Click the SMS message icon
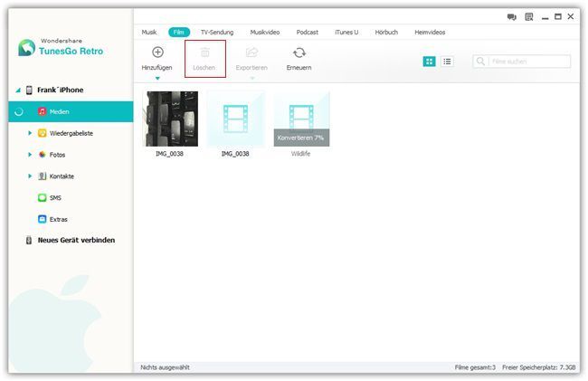The image size is (588, 381). [x=42, y=197]
